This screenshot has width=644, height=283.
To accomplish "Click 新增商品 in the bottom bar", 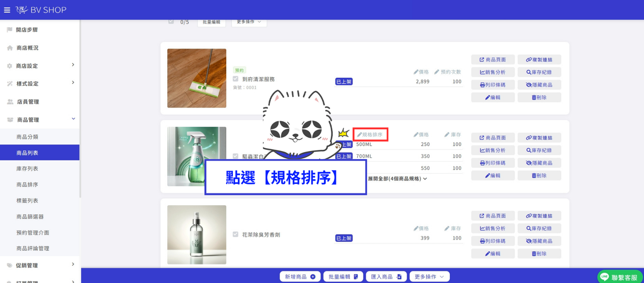I will pos(300,277).
